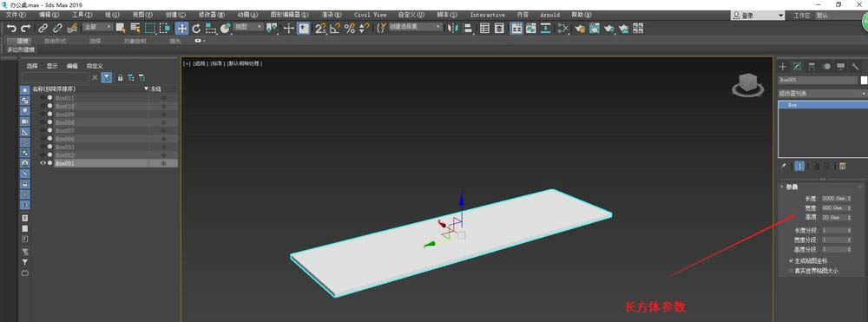Select the Unlink Selection icon

tap(57, 29)
